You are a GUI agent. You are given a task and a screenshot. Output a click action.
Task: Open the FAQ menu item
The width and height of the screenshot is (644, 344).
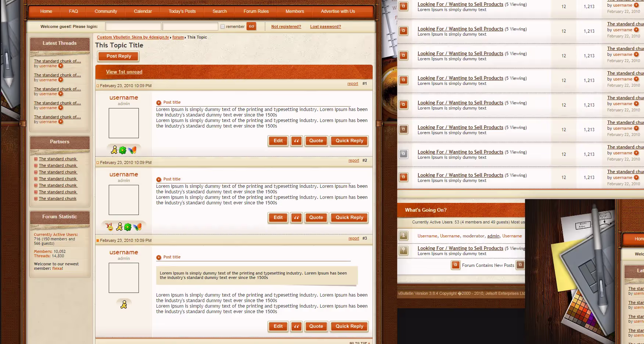click(x=73, y=11)
